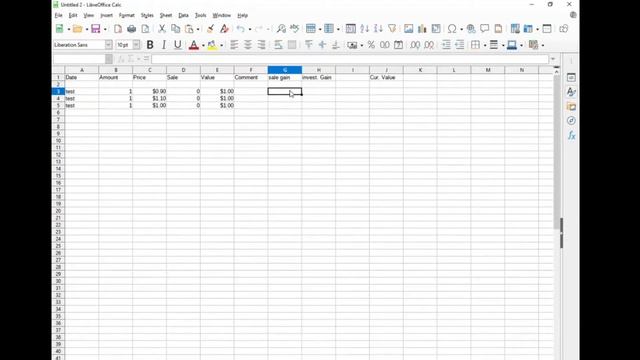This screenshot has width=640, height=360.
Task: Expand the font name dropdown
Action: [x=109, y=45]
